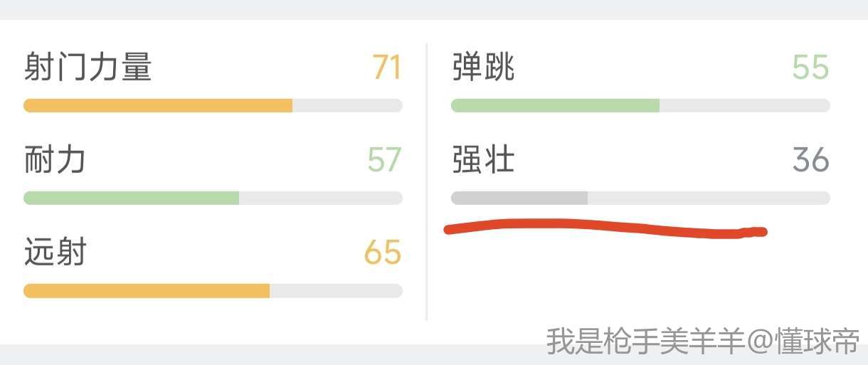This screenshot has width=868, height=365.
Task: Select the shot power value 71
Action: coord(387,68)
